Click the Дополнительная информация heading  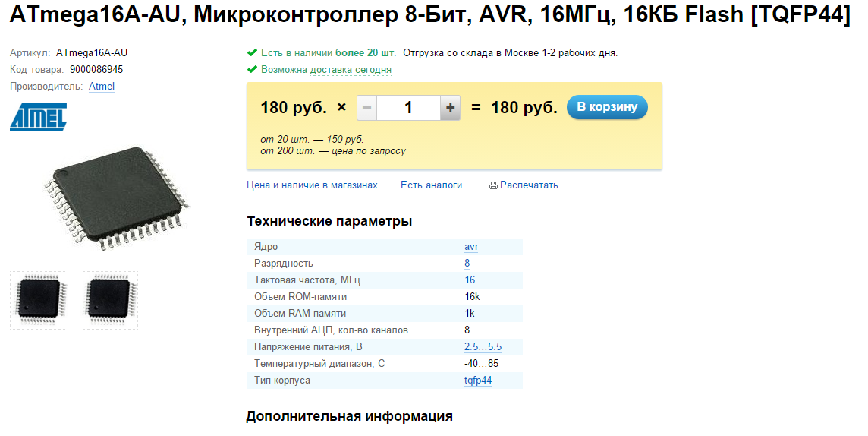click(x=349, y=416)
